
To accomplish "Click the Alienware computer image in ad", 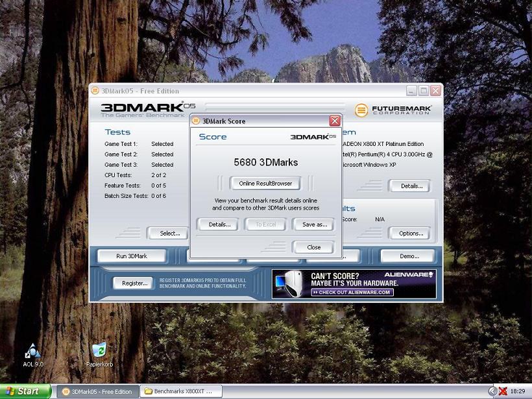I will (x=289, y=284).
